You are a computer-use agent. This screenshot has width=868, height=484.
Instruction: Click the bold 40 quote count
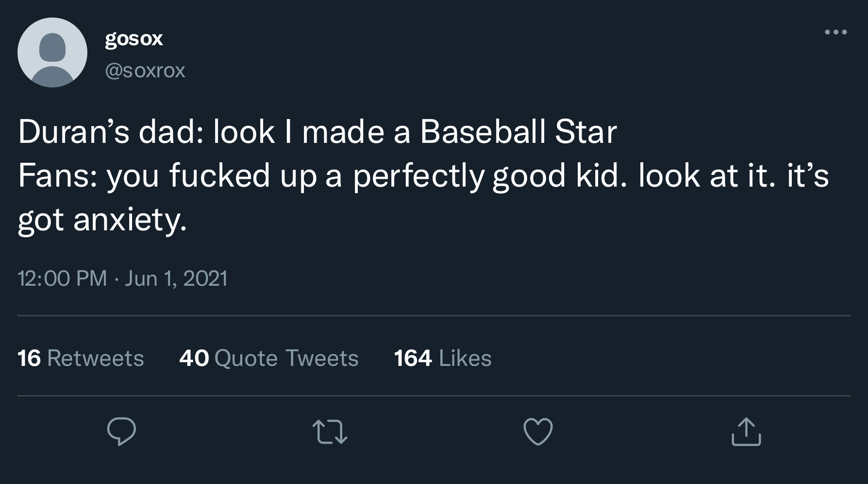click(x=194, y=358)
